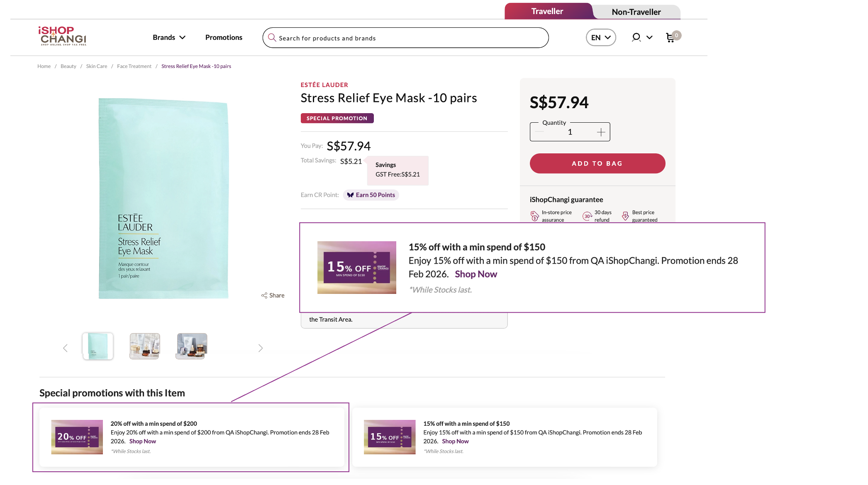Click the Share icon

pyautogui.click(x=264, y=296)
